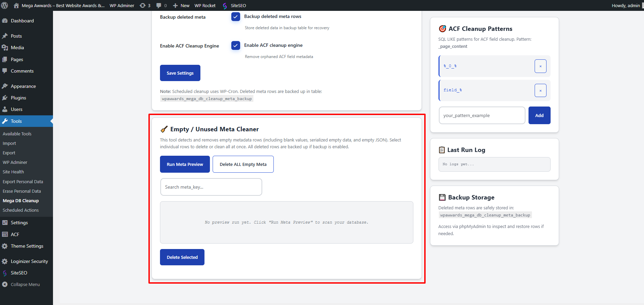
Task: Click the Empty / Unused Meta Cleaner heading
Action: [x=214, y=129]
